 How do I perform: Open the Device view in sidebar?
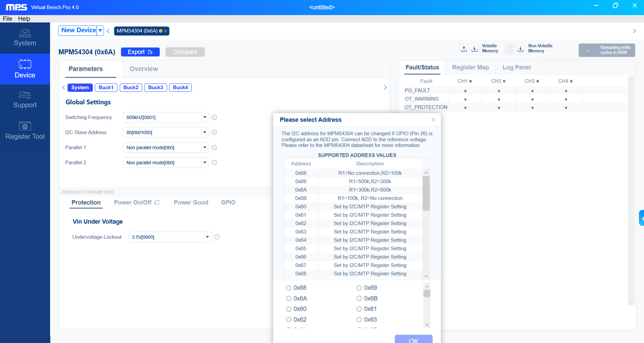(x=25, y=69)
